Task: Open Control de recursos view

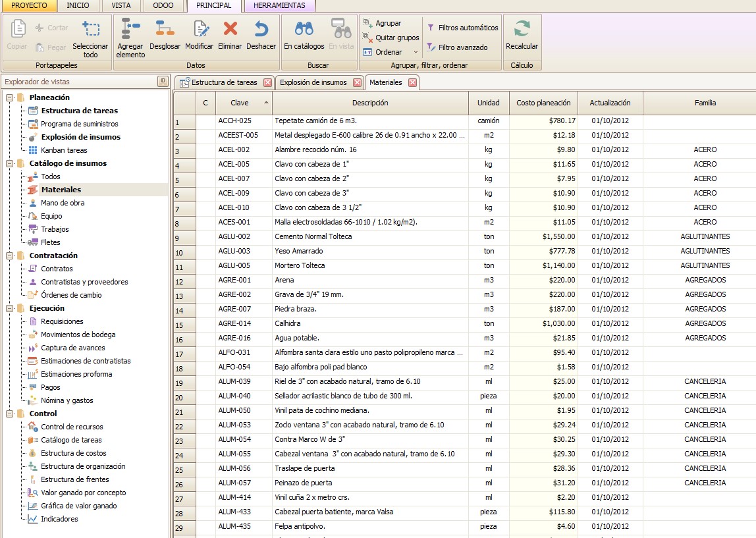Action: point(72,427)
